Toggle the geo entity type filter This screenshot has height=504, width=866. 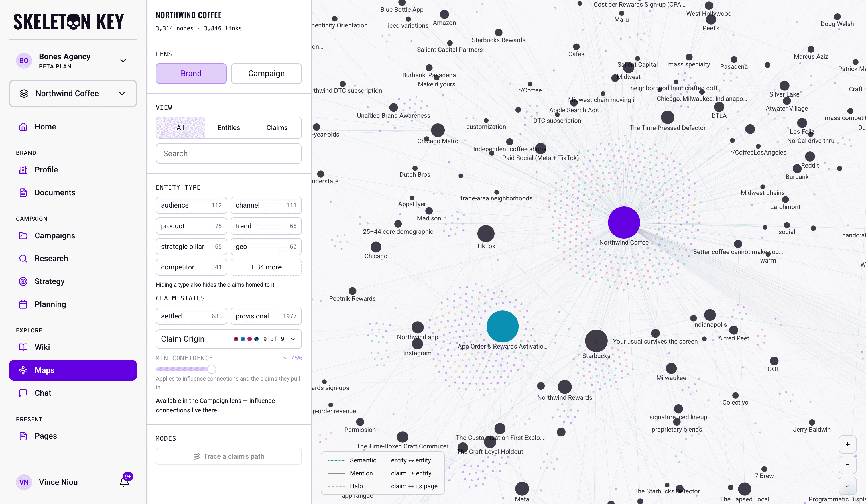tap(266, 246)
